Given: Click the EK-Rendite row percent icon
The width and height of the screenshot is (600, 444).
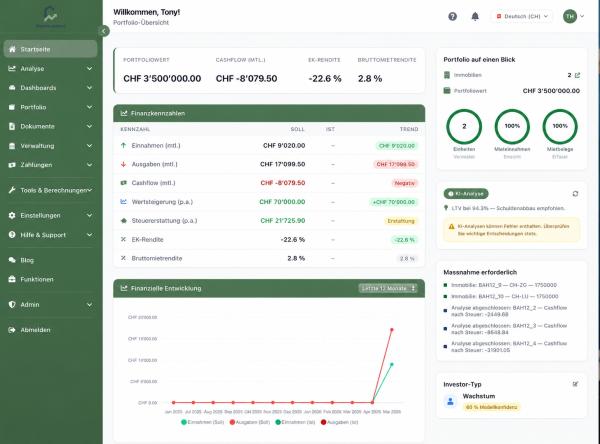Looking at the screenshot, I should point(123,240).
